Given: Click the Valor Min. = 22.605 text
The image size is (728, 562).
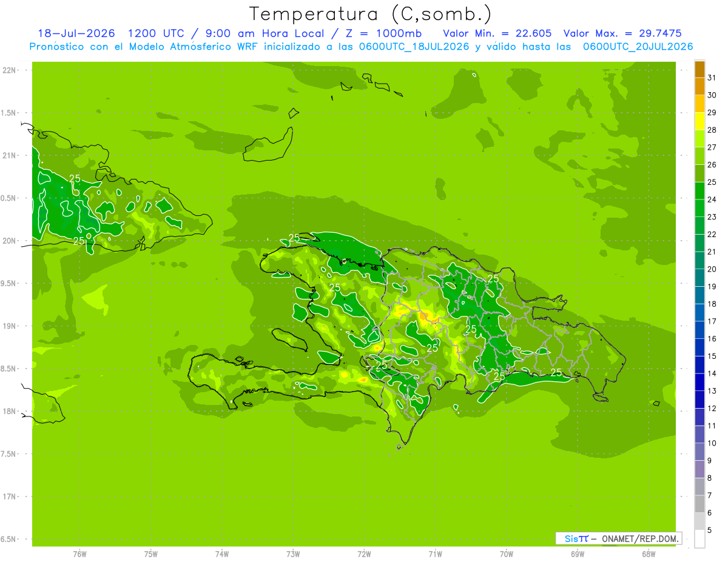Looking at the screenshot, I should [x=499, y=33].
